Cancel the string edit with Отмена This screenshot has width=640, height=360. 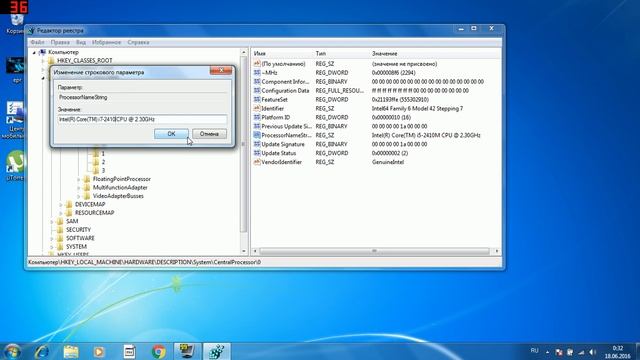(209, 134)
